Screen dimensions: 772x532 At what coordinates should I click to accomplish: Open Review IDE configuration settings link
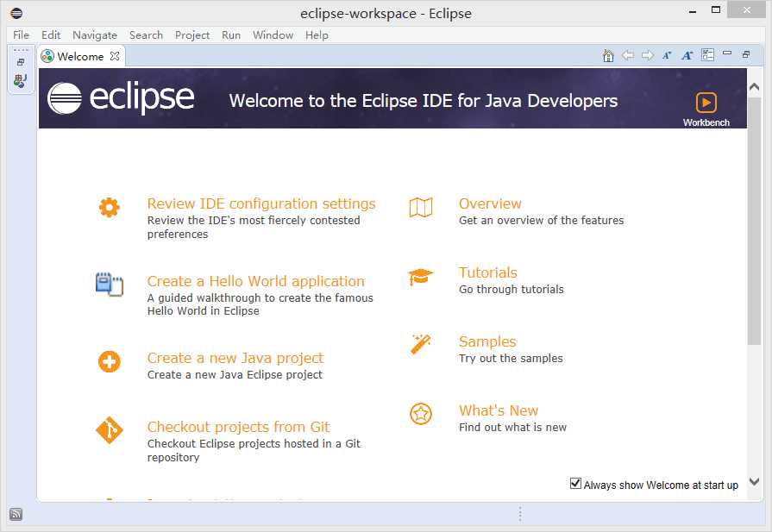tap(261, 203)
